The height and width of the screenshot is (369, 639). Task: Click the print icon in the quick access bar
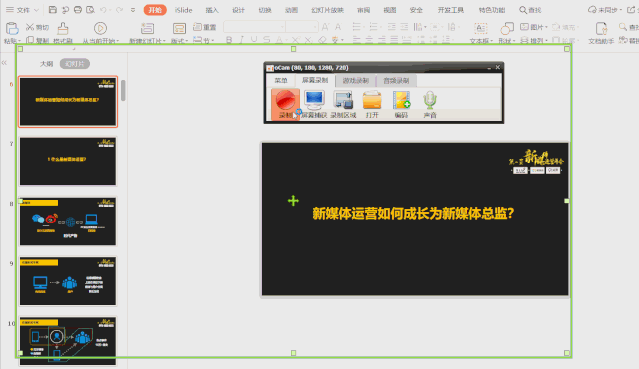(x=78, y=9)
